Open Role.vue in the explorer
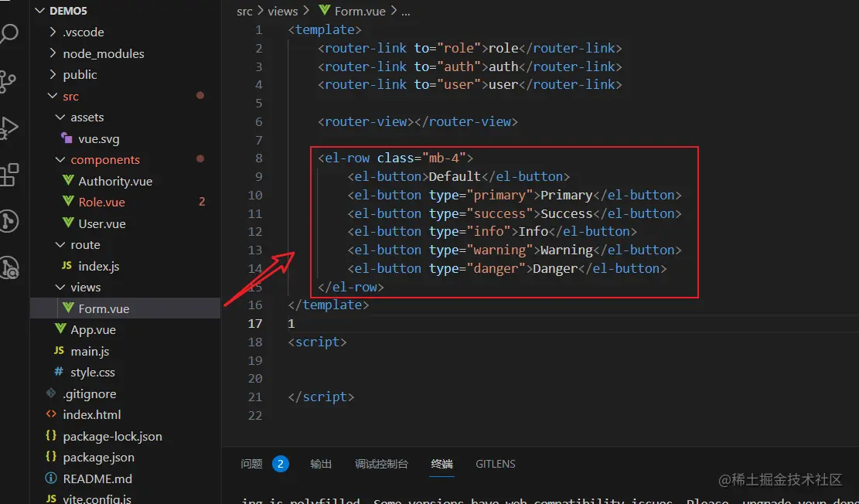Screen dimensions: 859x504 click(x=101, y=203)
